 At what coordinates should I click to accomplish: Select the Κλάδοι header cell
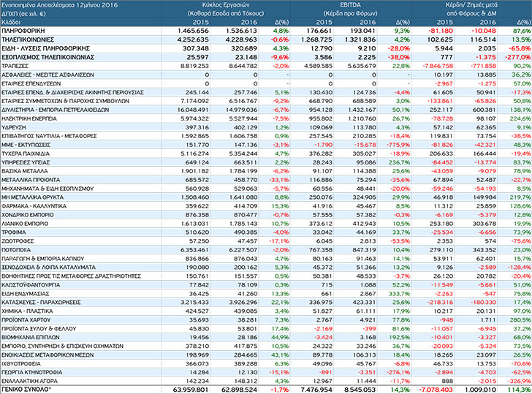pyautogui.click(x=11, y=23)
